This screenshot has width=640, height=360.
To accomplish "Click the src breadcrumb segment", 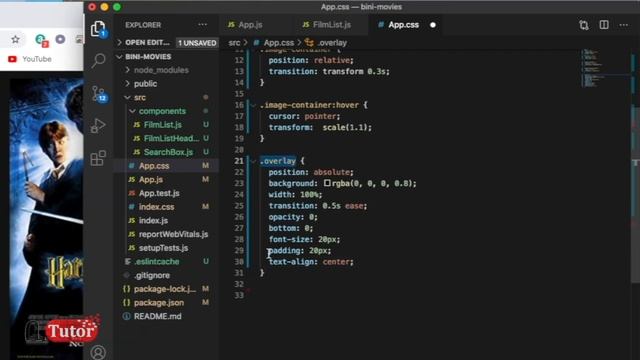I will point(234,43).
